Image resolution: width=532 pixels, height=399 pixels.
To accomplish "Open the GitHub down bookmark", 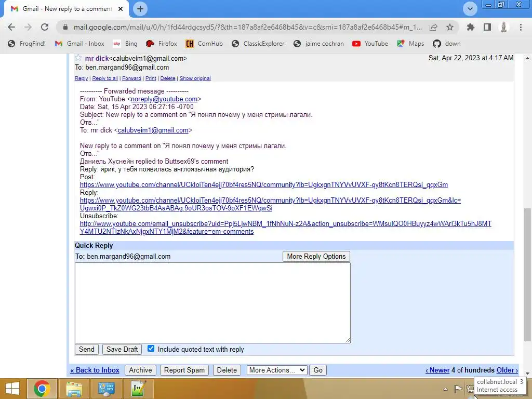I will pos(447,44).
